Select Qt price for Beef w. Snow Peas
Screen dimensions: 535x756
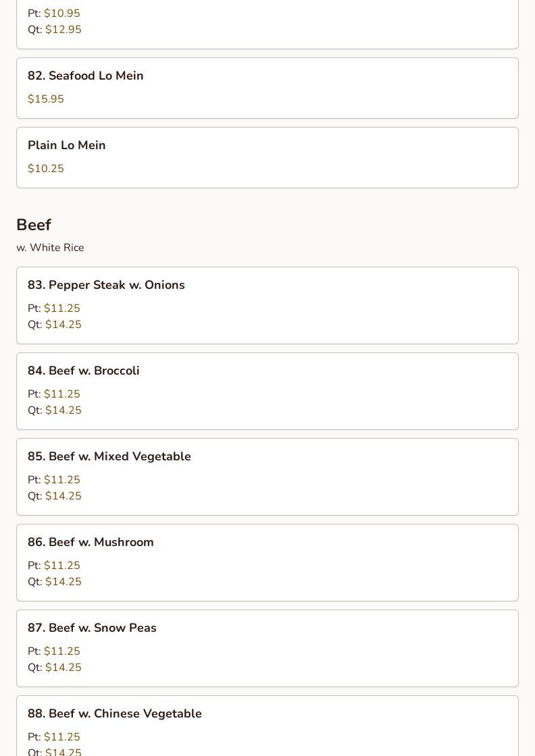(55, 668)
